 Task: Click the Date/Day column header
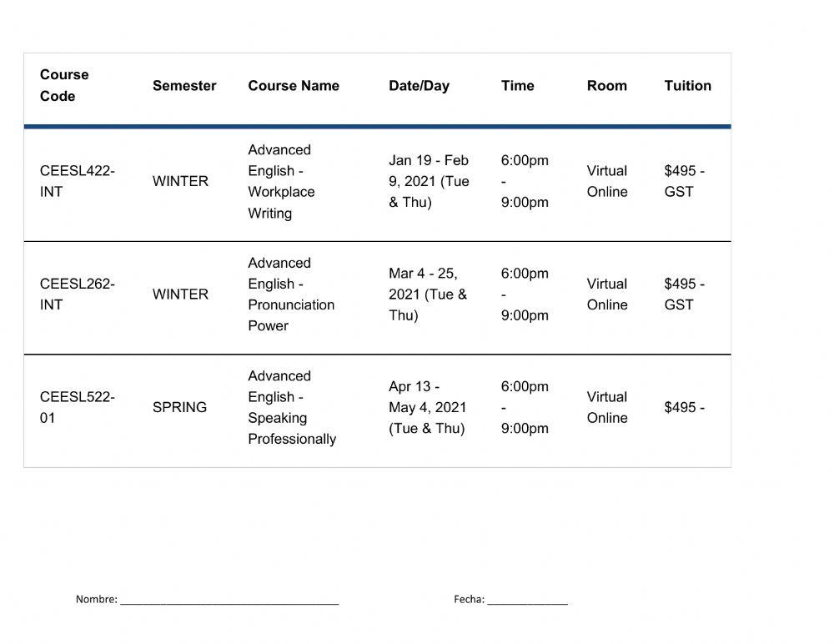pyautogui.click(x=419, y=85)
